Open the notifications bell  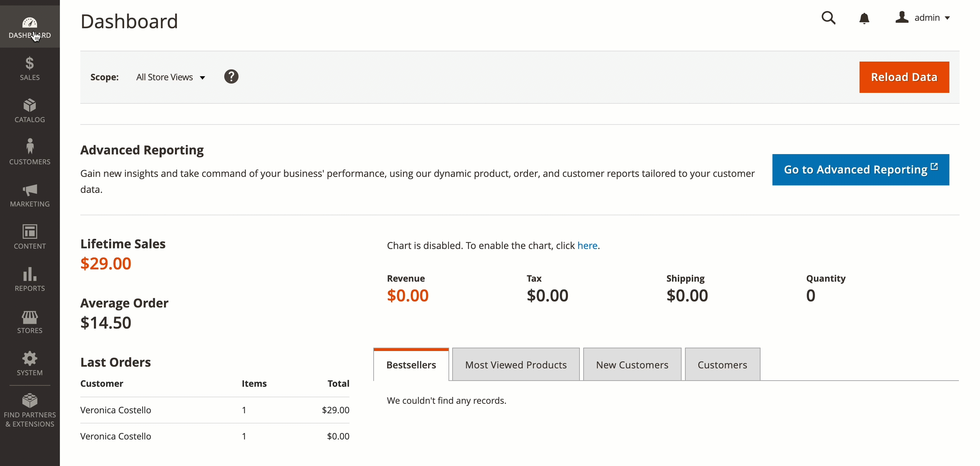tap(864, 18)
